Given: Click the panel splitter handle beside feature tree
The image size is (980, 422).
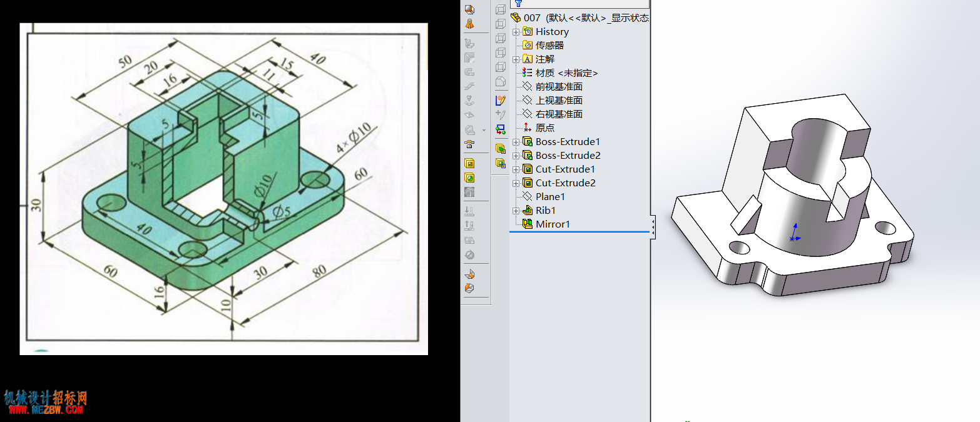Looking at the screenshot, I should tap(653, 227).
